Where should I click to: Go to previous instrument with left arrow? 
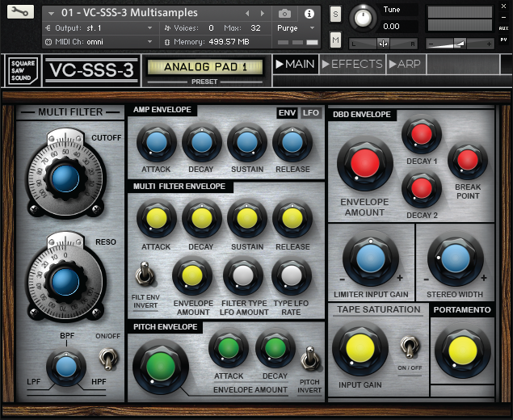click(247, 14)
